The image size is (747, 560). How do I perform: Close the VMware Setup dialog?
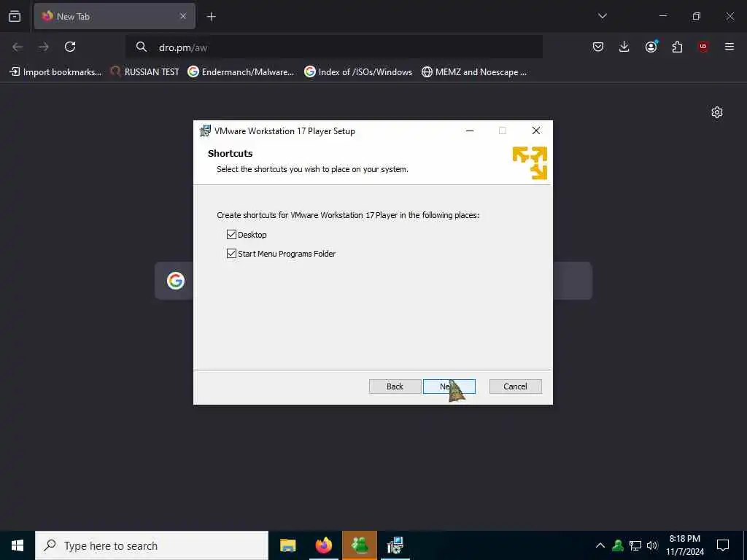point(536,131)
